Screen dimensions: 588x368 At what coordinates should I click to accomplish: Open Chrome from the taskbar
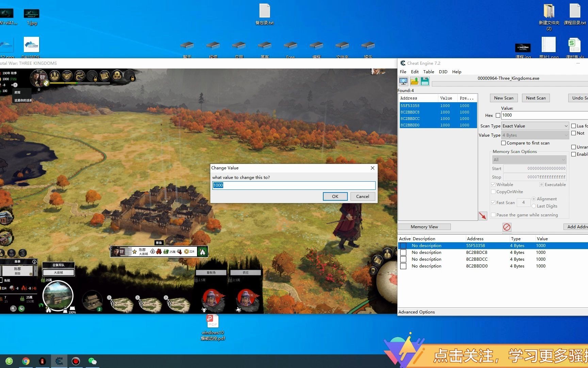pos(26,361)
